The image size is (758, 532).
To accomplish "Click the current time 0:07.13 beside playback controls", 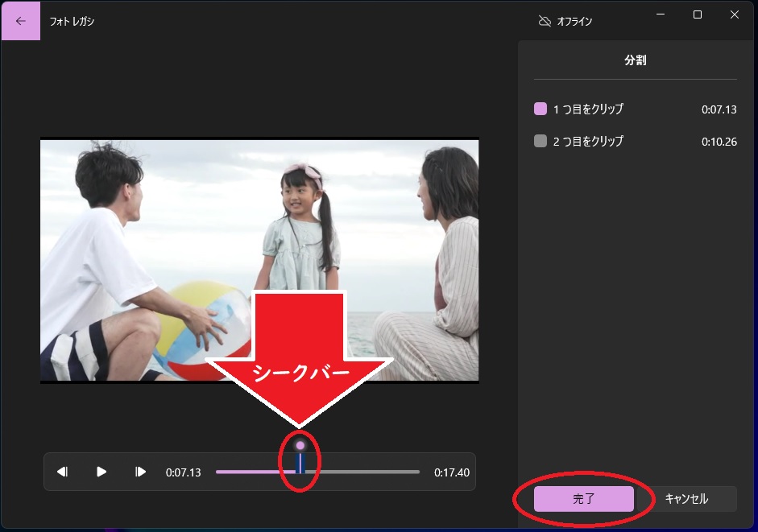I will (183, 472).
